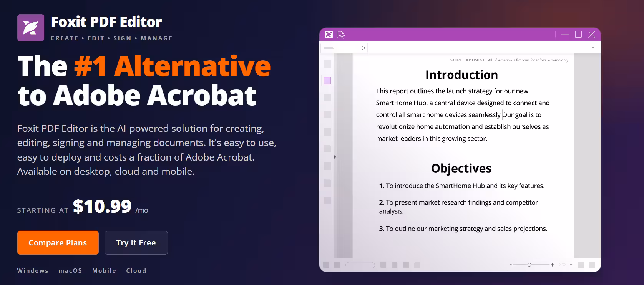Maximize the demo editor window
This screenshot has height=285, width=644.
click(578, 34)
